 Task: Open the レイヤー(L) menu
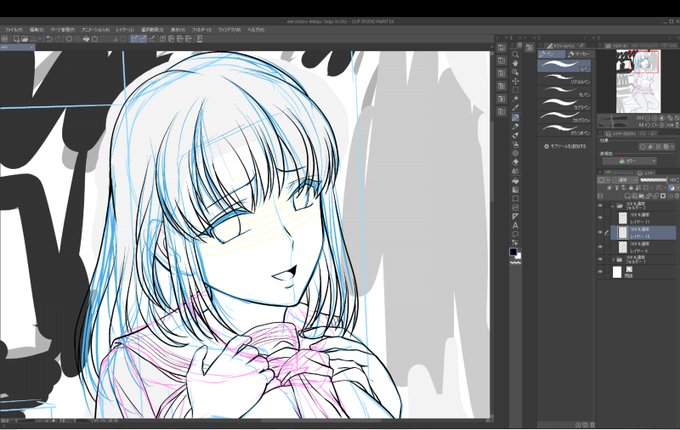point(125,30)
